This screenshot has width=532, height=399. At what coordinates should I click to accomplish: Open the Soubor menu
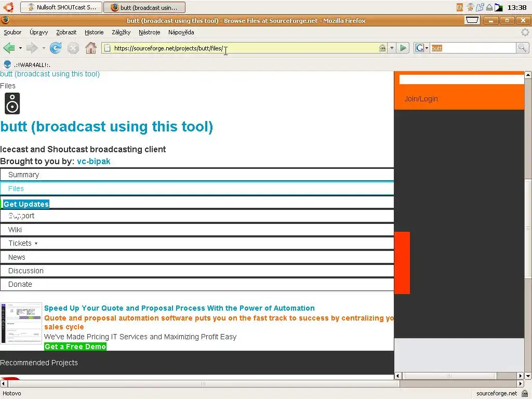tap(12, 32)
